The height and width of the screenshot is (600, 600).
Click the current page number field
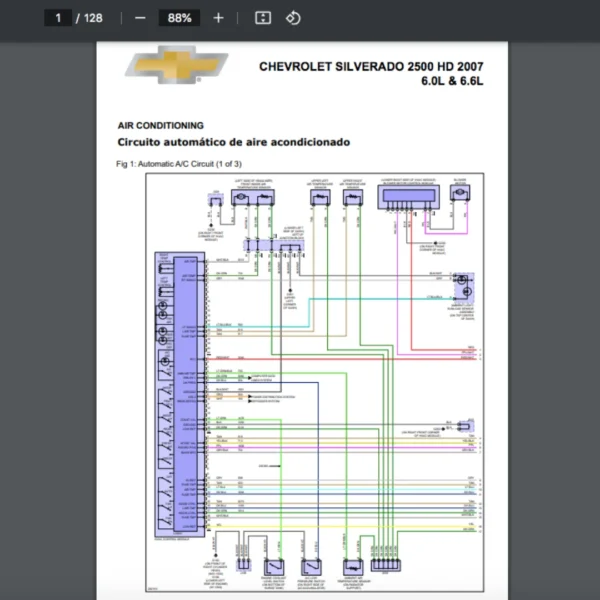tap(58, 18)
